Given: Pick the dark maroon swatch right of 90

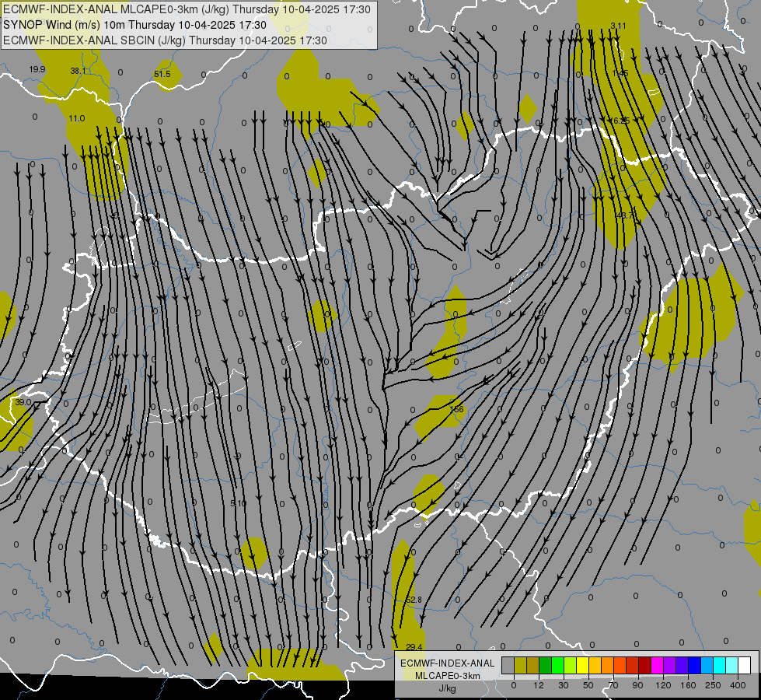Looking at the screenshot, I should pyautogui.click(x=645, y=665).
